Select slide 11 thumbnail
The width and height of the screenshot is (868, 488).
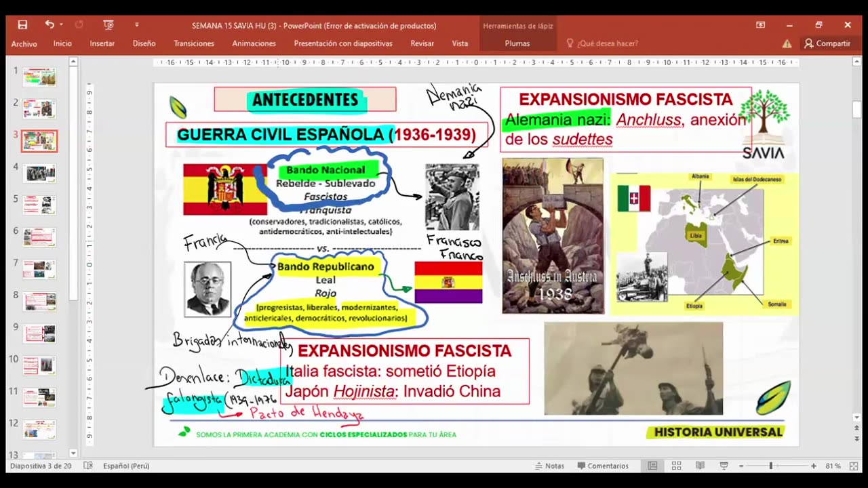[x=39, y=397]
